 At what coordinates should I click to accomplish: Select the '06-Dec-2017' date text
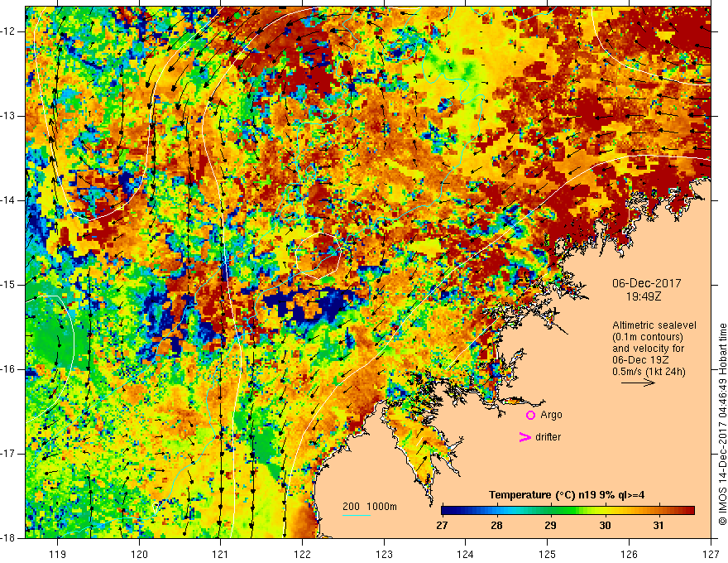647,283
